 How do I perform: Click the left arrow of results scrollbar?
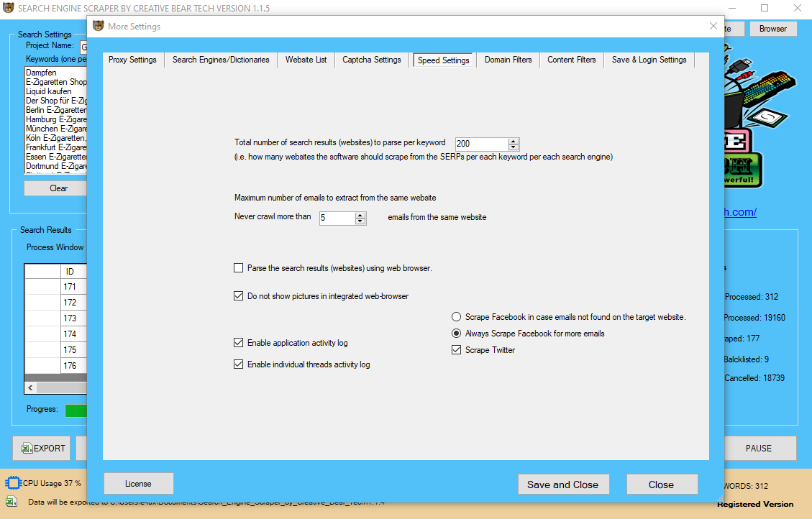[30, 387]
